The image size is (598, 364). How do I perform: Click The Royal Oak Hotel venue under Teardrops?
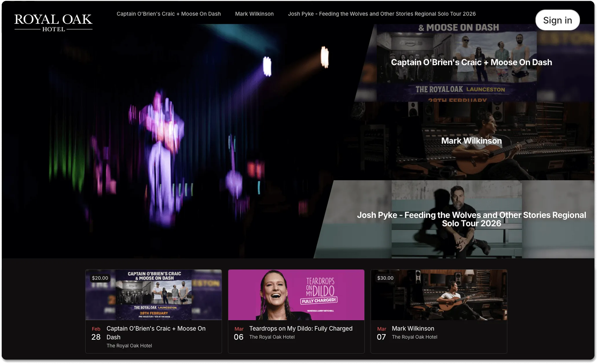pos(272,337)
